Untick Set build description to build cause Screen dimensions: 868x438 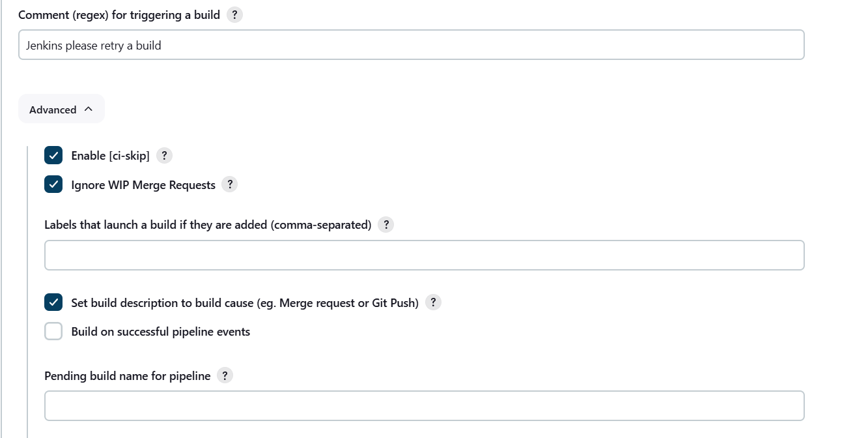[53, 303]
